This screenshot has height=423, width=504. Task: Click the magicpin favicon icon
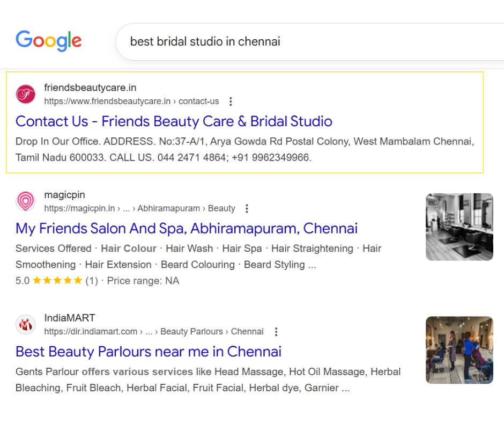click(x=25, y=201)
